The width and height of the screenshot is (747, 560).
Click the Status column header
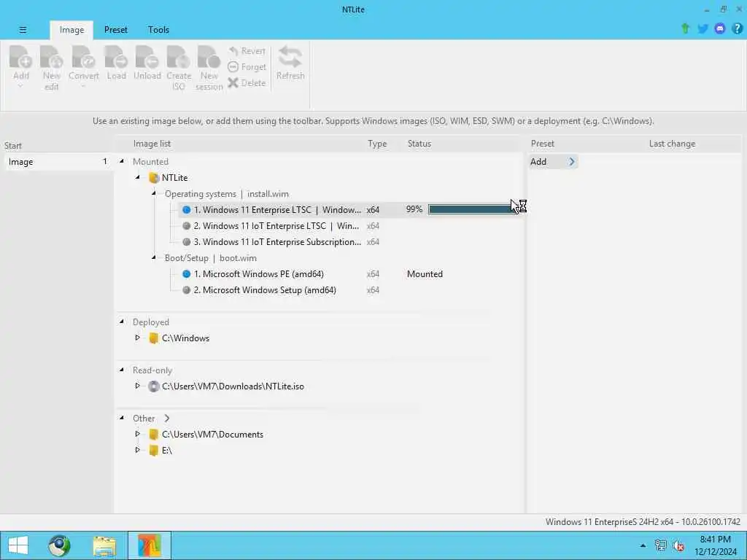[419, 144]
